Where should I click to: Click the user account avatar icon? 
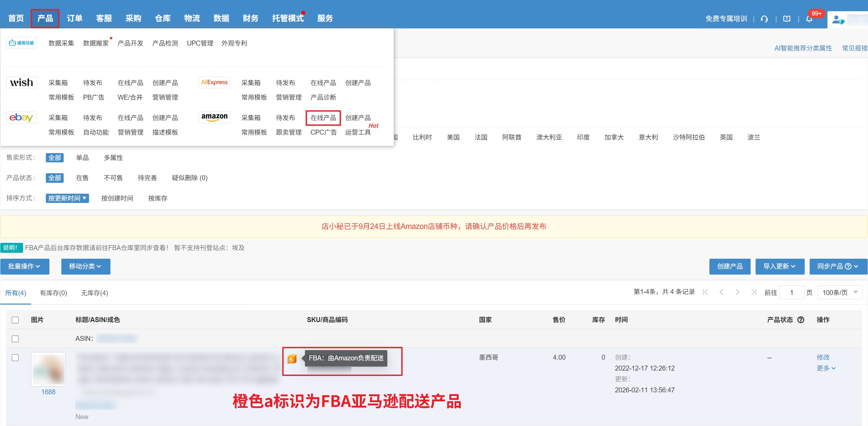(x=838, y=20)
